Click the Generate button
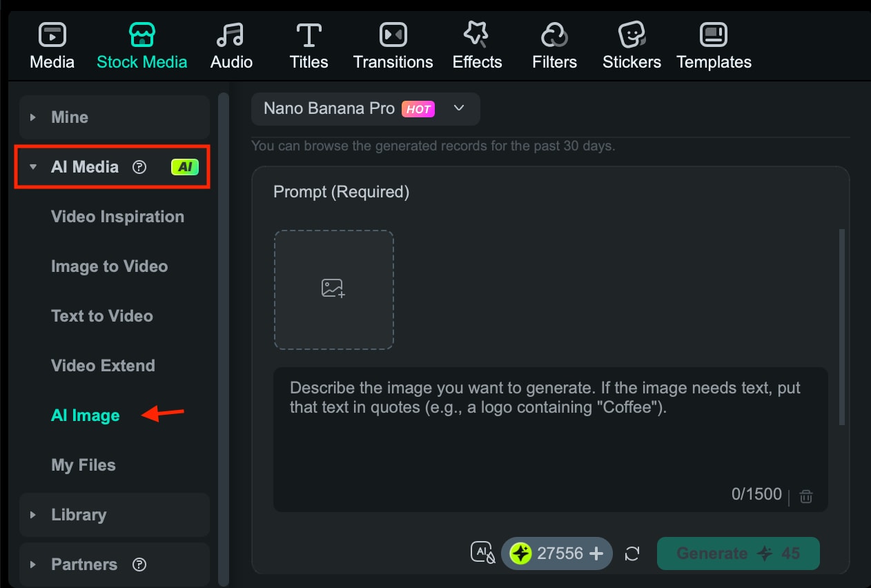871x588 pixels. [738, 553]
